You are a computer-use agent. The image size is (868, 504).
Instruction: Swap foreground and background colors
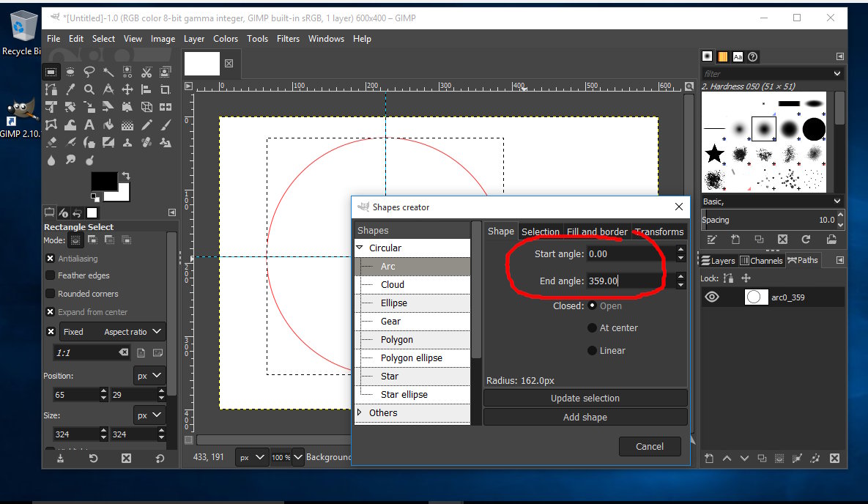coord(125,176)
